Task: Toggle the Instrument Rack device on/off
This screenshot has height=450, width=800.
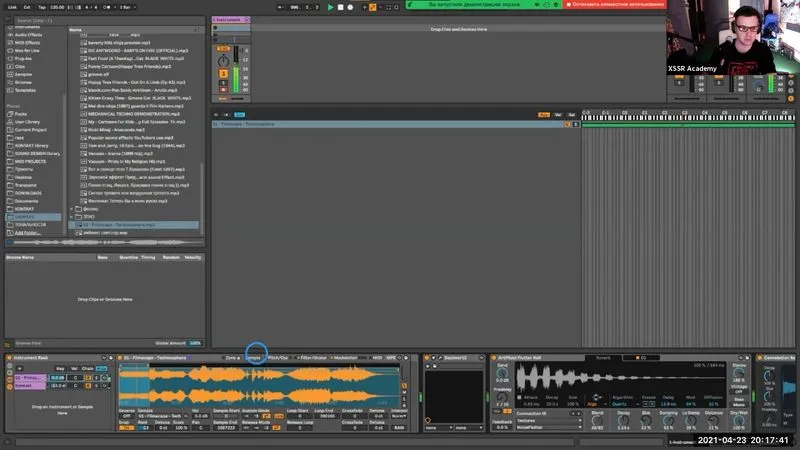Action: [9, 358]
